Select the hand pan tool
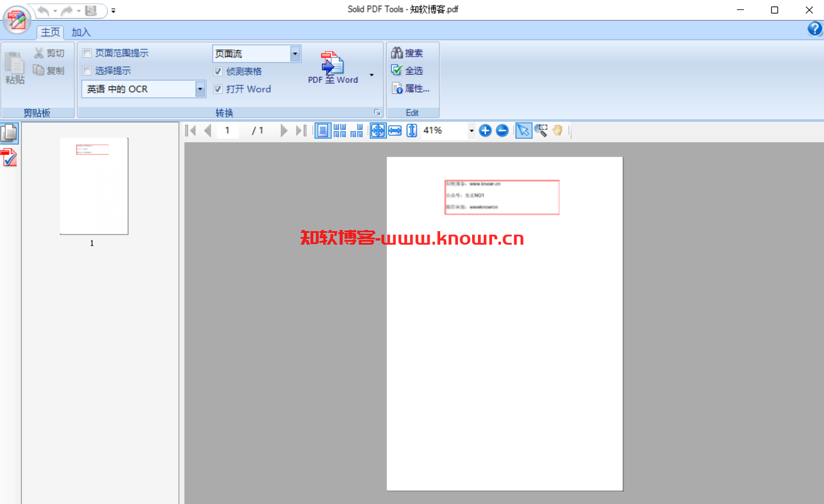This screenshot has width=824, height=504. tap(557, 131)
